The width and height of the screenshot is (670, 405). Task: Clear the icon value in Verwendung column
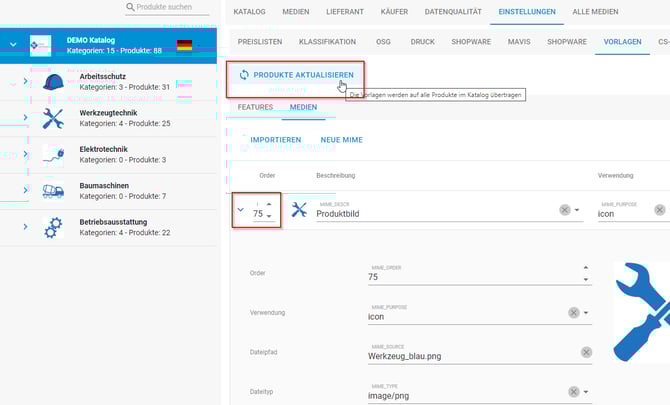coord(660,210)
